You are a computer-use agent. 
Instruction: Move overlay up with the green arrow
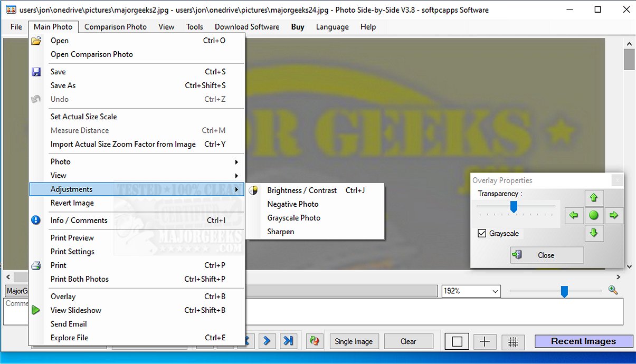click(x=594, y=198)
